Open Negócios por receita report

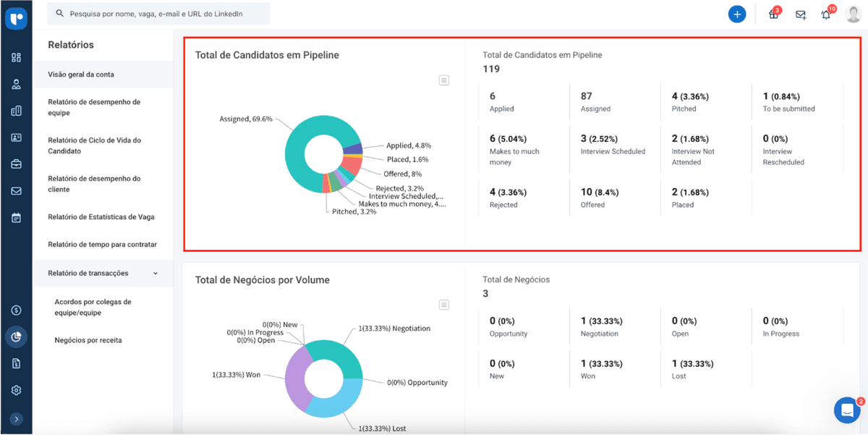click(88, 340)
